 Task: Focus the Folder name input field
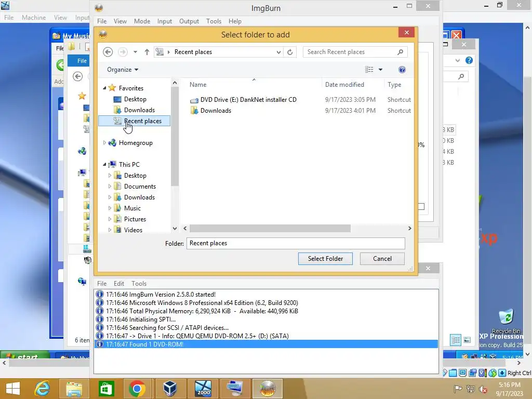point(296,243)
